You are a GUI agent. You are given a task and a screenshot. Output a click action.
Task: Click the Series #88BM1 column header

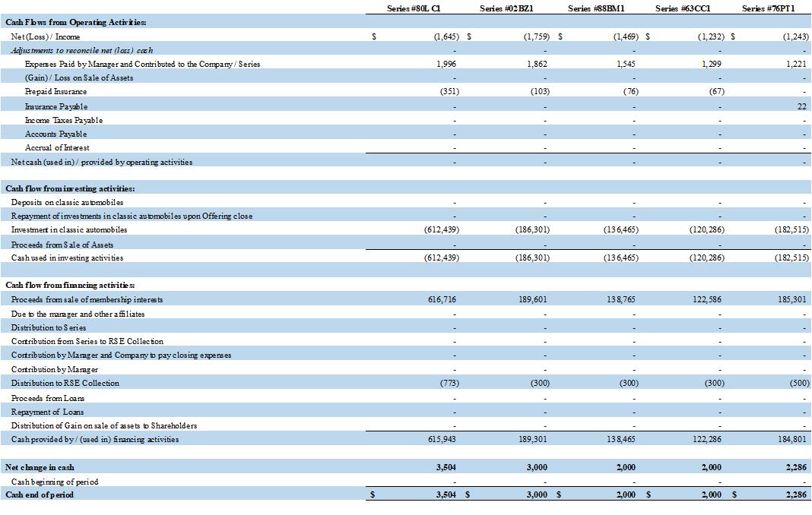tap(596, 8)
